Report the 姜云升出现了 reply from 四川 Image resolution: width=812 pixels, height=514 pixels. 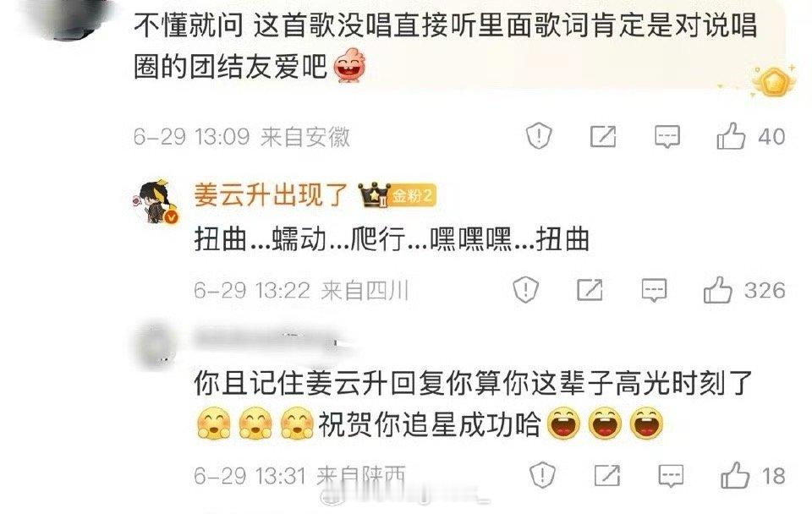click(x=525, y=289)
